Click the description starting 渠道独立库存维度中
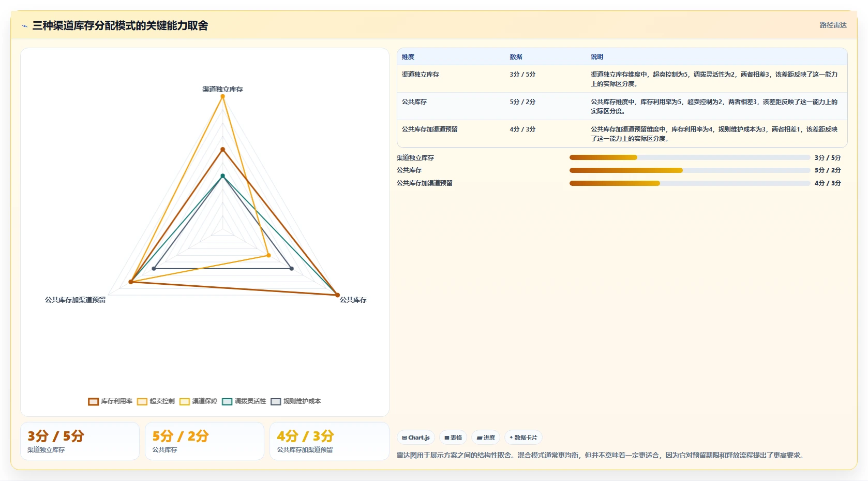This screenshot has width=868, height=481. coord(714,79)
